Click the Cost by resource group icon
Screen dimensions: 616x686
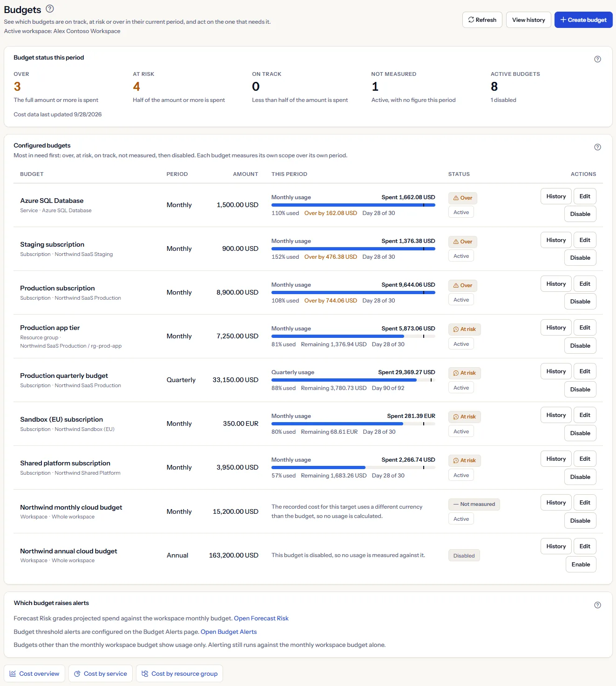coord(145,673)
